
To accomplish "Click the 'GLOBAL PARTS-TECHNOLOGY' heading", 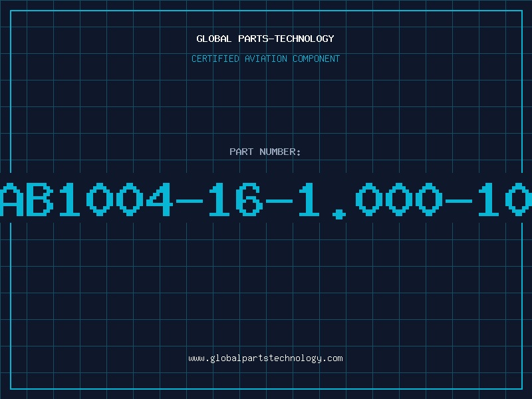I will tap(265, 39).
